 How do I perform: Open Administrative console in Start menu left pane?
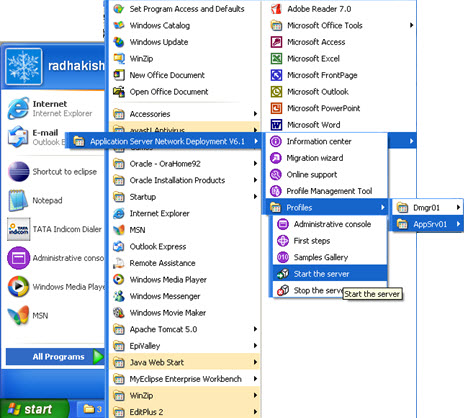pyautogui.click(x=55, y=258)
